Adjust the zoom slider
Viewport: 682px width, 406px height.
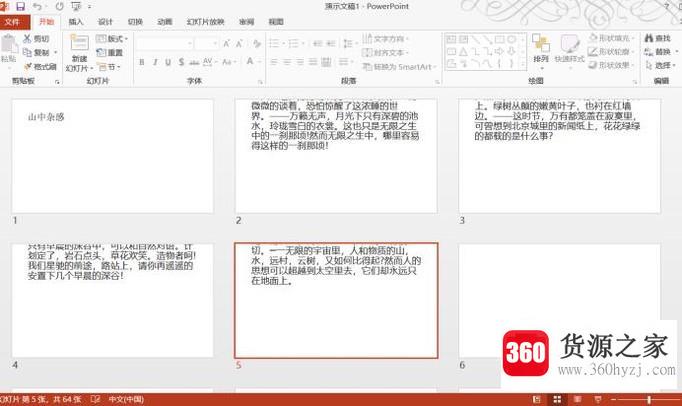coord(649,399)
